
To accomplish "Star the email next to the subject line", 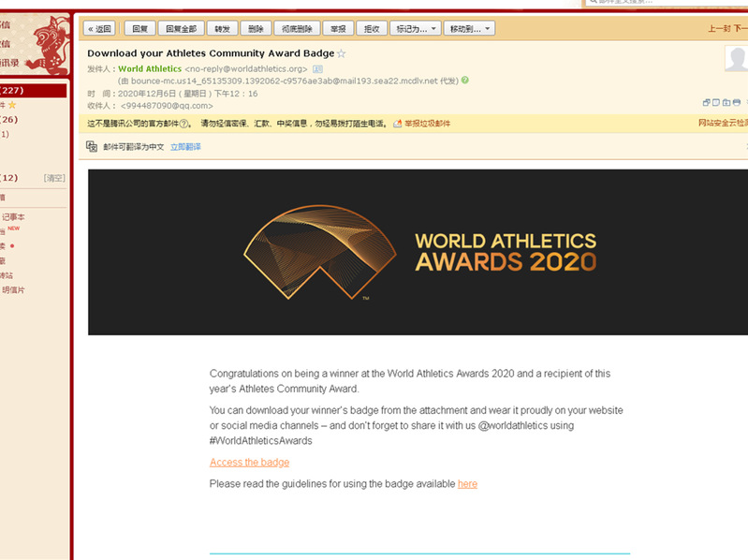I will tap(342, 54).
